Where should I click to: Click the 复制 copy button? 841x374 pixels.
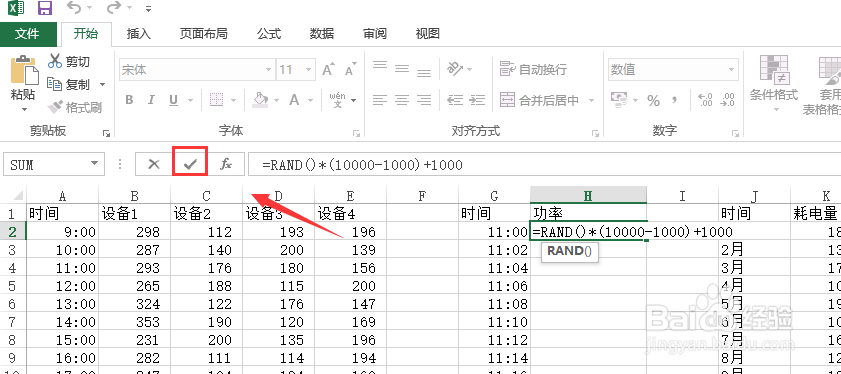point(69,85)
